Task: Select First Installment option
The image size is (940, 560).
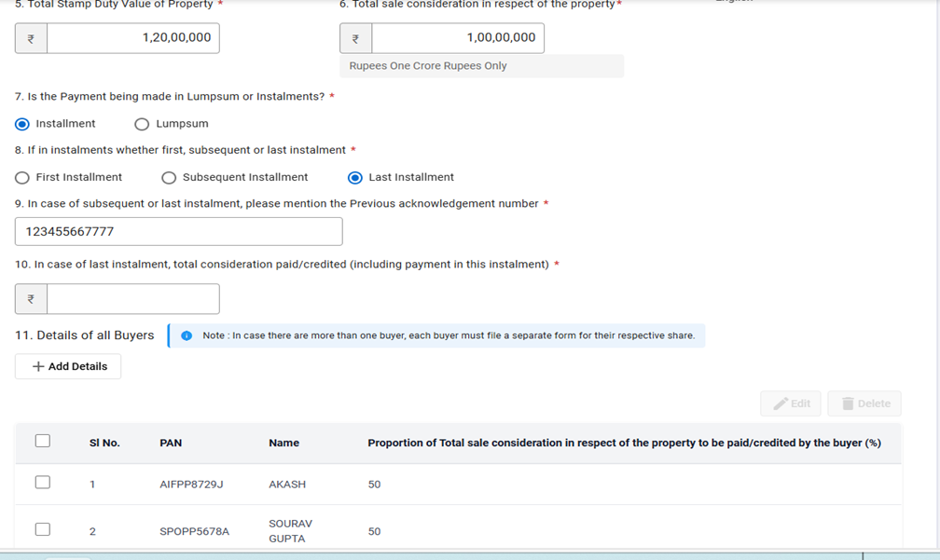Action: (x=22, y=177)
